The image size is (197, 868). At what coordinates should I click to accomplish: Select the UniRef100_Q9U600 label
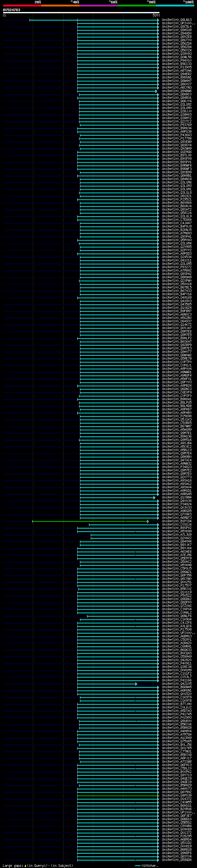177,721
